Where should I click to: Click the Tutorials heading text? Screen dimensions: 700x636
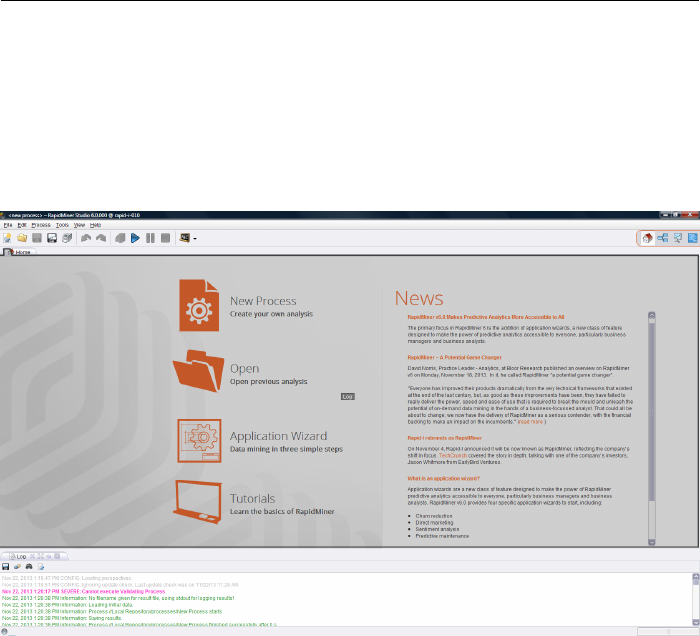(x=252, y=499)
